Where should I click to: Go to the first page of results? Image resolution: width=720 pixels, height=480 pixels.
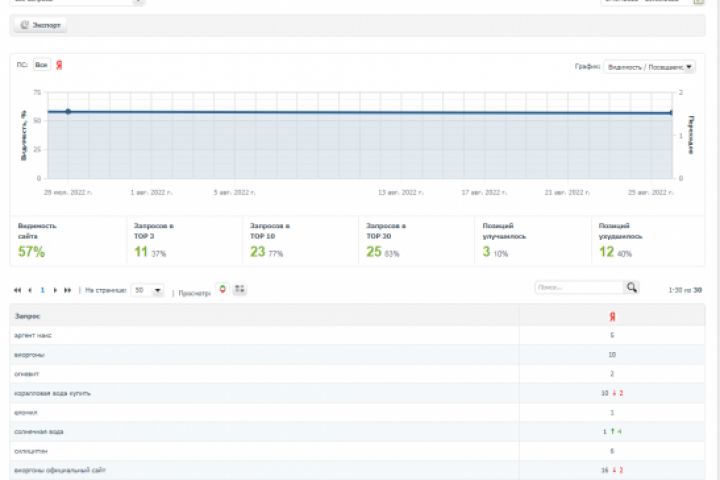click(x=17, y=290)
